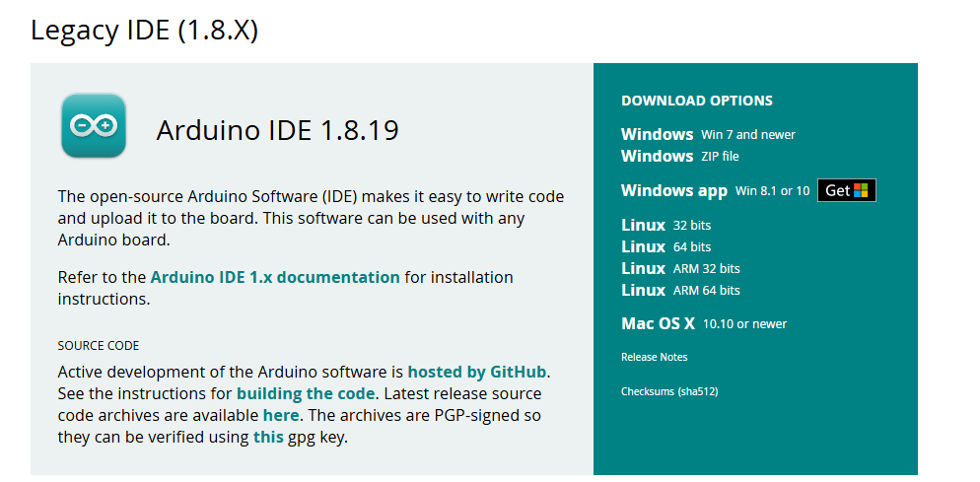980x482 pixels.
Task: Click the Arduino infinity logo icon
Action: (93, 126)
